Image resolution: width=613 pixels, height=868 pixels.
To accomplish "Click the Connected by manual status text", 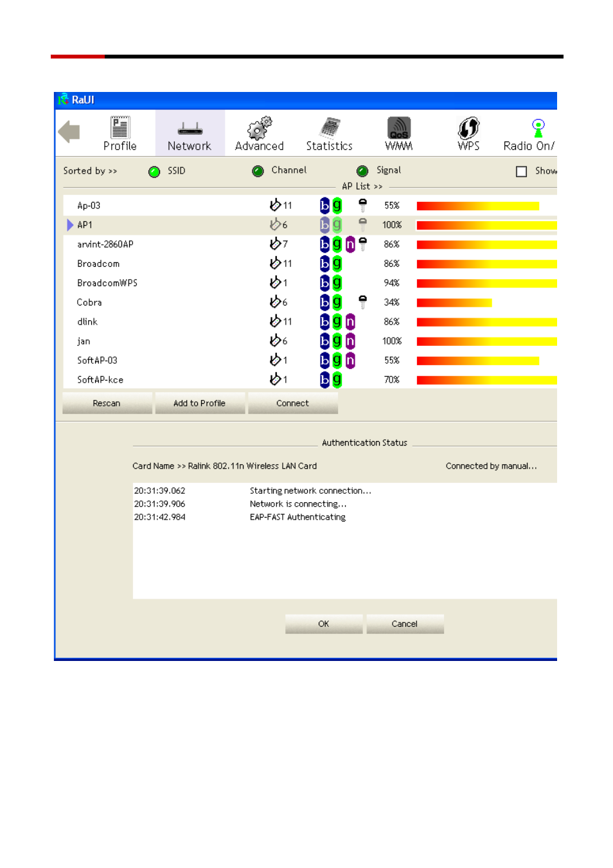I will (492, 466).
